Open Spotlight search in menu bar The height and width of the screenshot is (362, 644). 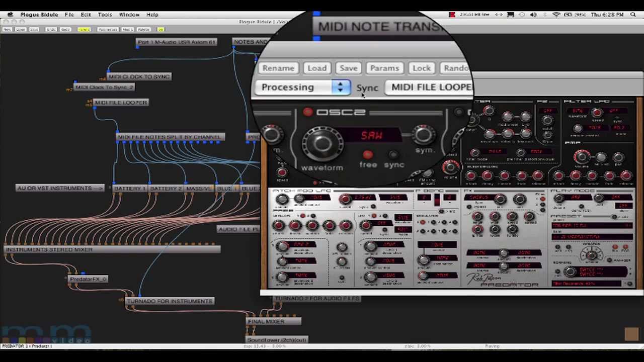point(633,15)
